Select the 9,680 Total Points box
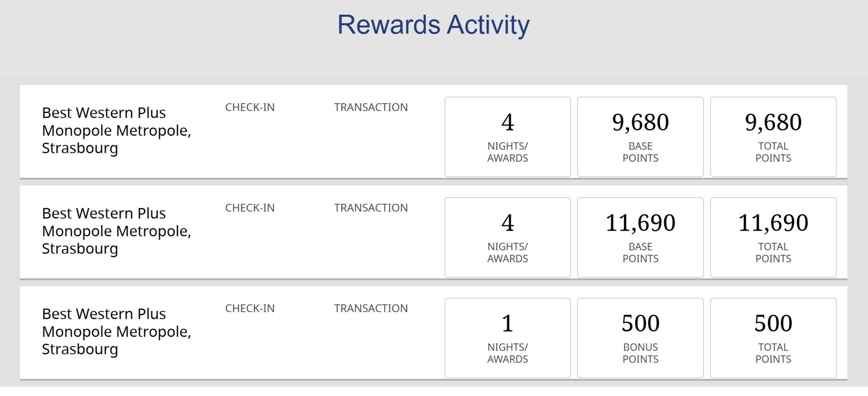This screenshot has width=868, height=396. (773, 136)
